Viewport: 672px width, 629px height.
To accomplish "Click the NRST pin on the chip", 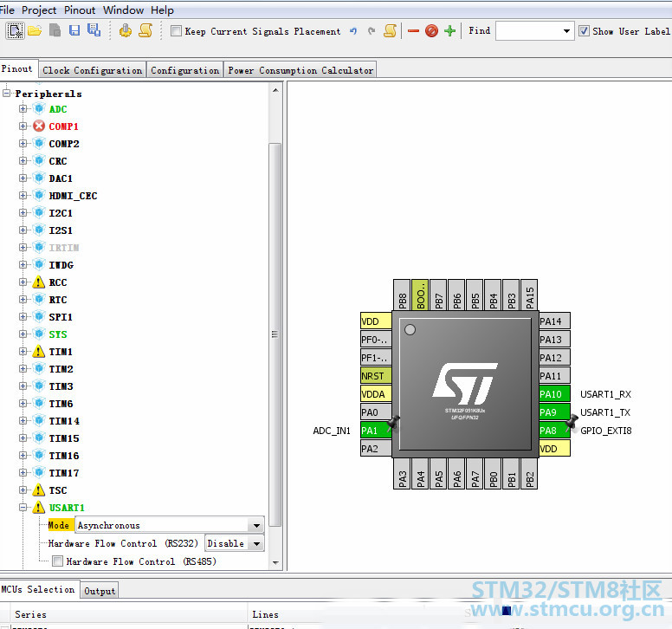I will click(x=376, y=376).
